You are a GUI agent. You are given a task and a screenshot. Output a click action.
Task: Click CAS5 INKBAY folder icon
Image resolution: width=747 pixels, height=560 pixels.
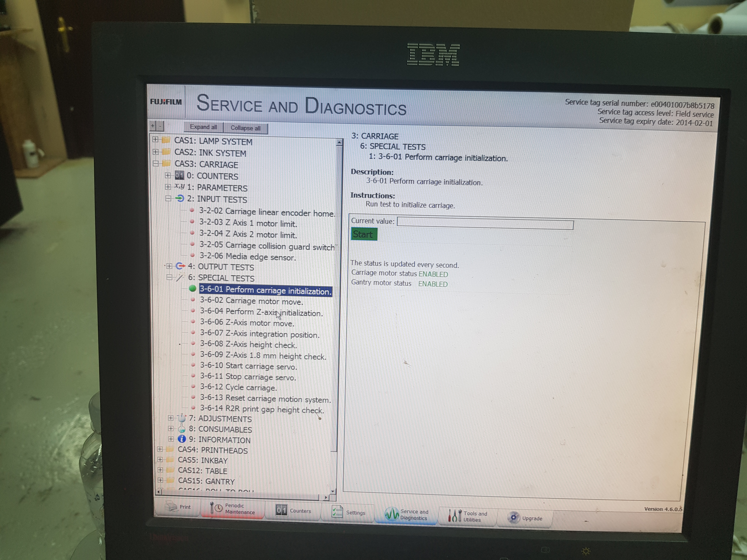170,460
